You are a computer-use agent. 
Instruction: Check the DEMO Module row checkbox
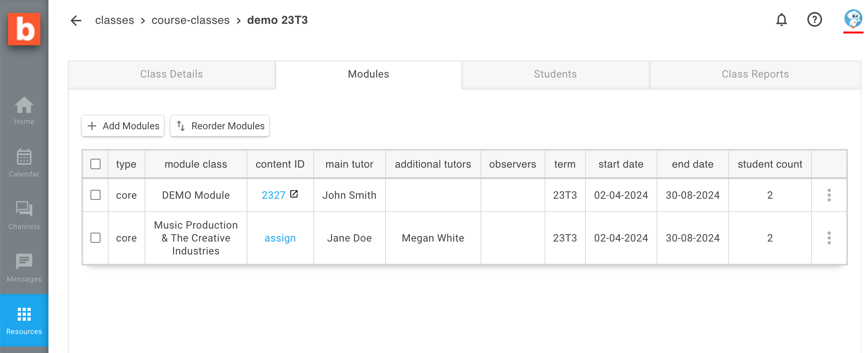click(96, 195)
